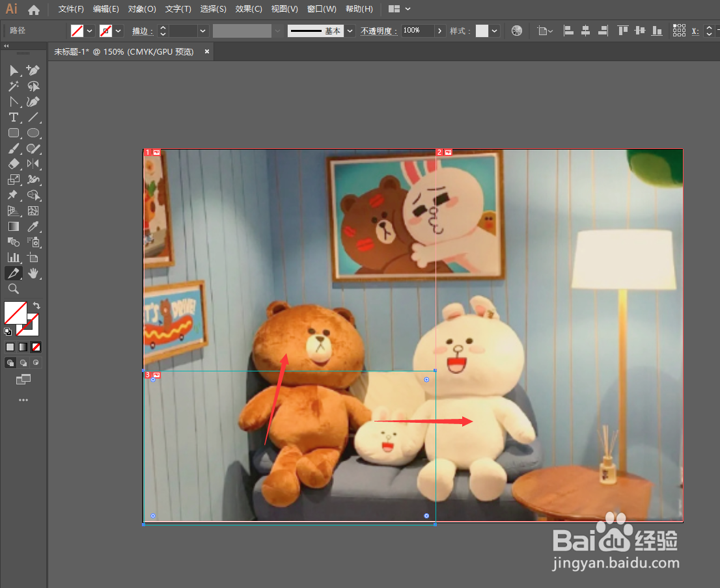Collapse the tools panel double arrows
This screenshot has height=588, width=720.
(7, 46)
